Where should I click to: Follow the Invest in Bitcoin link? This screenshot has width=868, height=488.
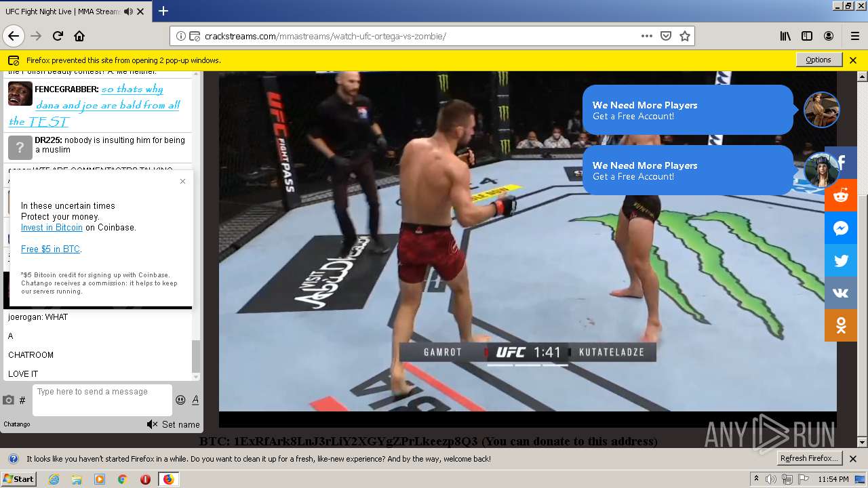tap(52, 228)
